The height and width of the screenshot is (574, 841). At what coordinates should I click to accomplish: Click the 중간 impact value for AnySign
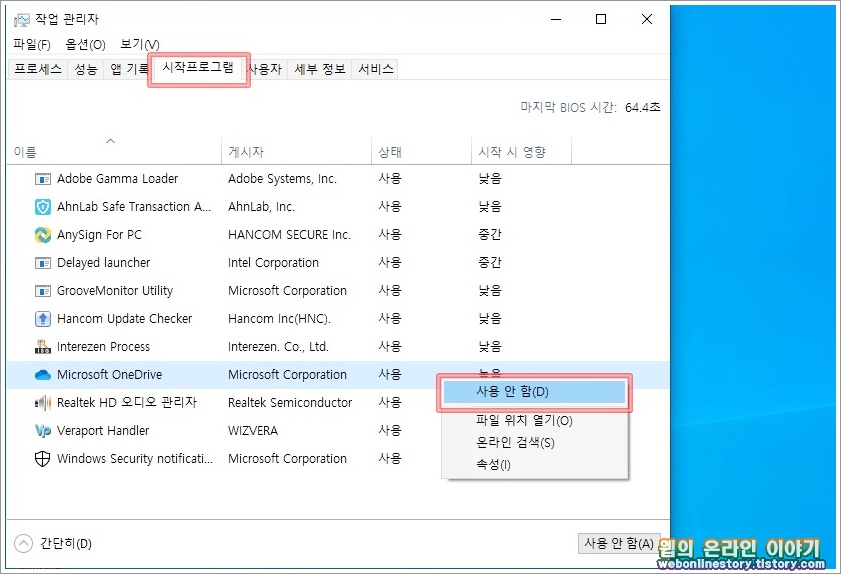490,234
